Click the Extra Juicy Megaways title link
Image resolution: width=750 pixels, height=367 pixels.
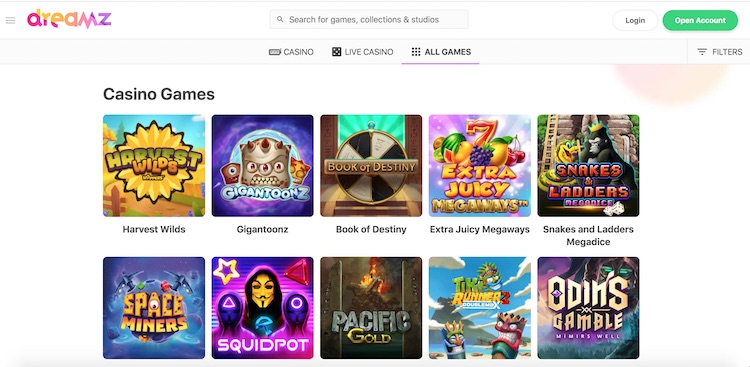pyautogui.click(x=480, y=229)
